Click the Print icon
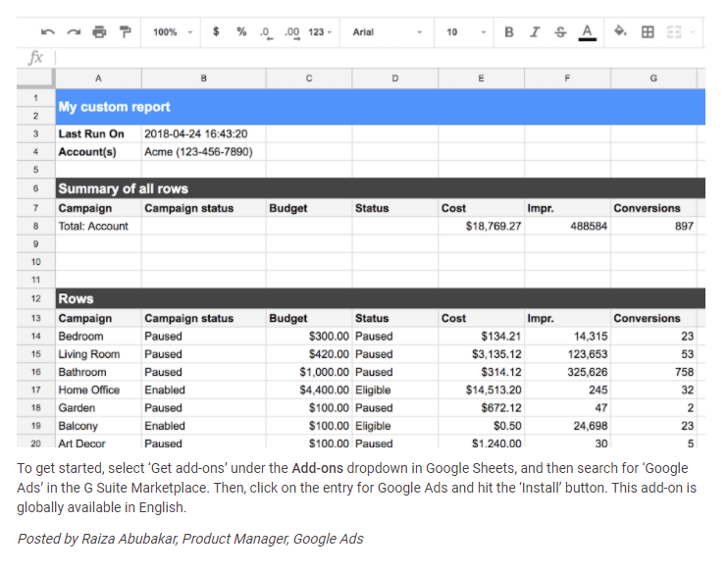 pyautogui.click(x=99, y=32)
